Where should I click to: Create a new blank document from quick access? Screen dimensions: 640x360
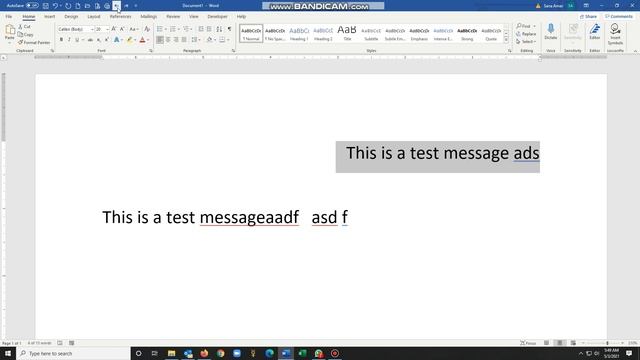point(78,6)
